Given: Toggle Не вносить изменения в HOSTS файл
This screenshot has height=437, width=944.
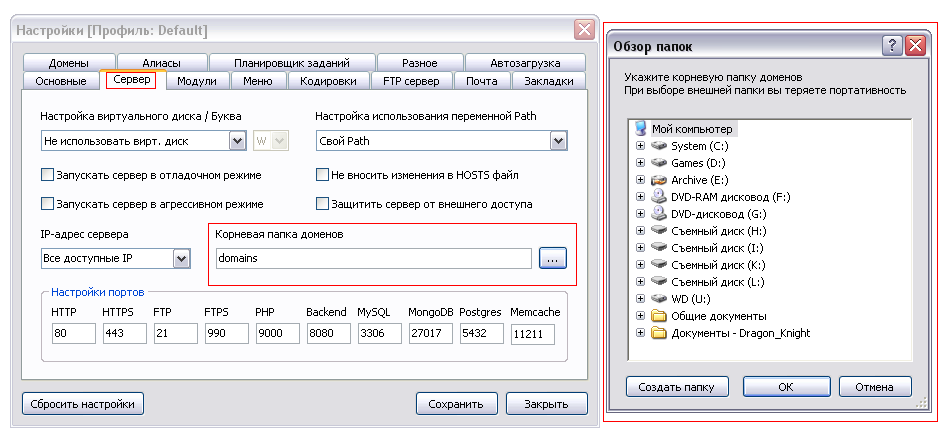Looking at the screenshot, I should (x=323, y=175).
